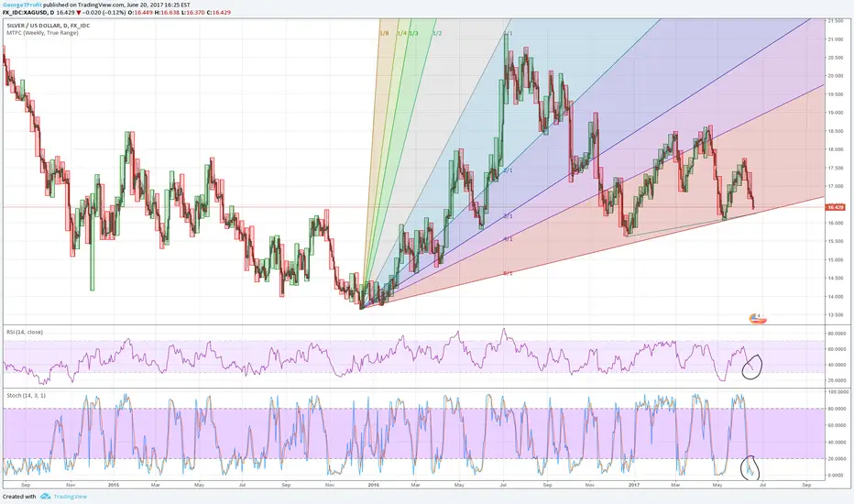Image resolution: width=854 pixels, height=504 pixels.
Task: Click the 1/2 Gann fan label
Action: pyautogui.click(x=437, y=33)
